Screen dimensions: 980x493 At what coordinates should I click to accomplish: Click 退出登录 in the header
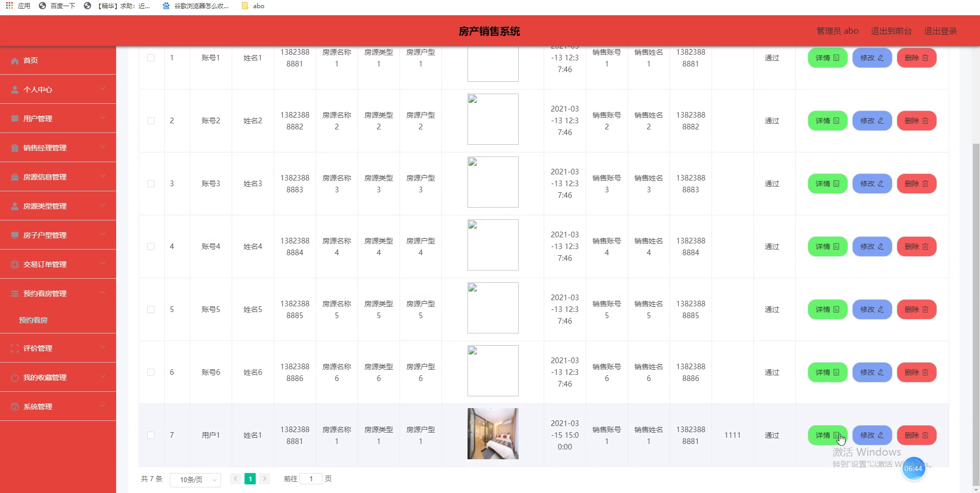[x=940, y=31]
